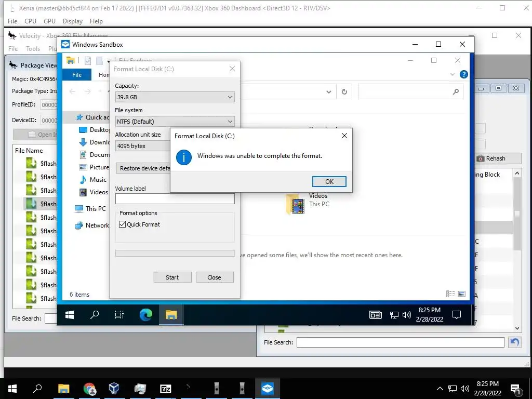
Task: Click the undo arrow beside File Search
Action: 515,342
